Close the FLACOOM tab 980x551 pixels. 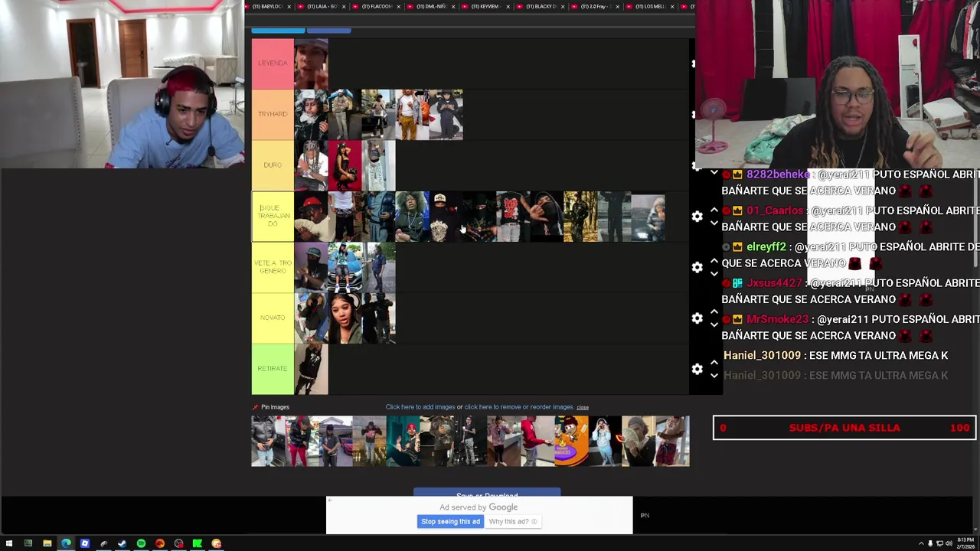398,6
